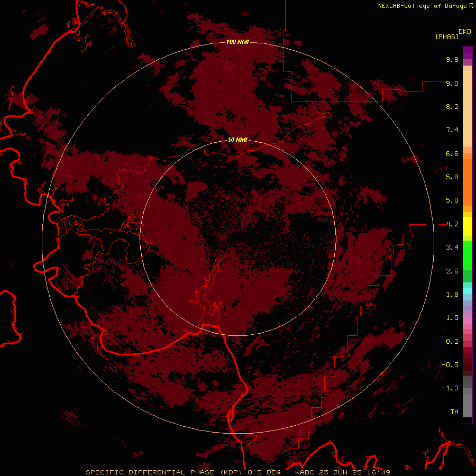
Task: Click the 100 NMI range ring label
Action: coord(237,42)
